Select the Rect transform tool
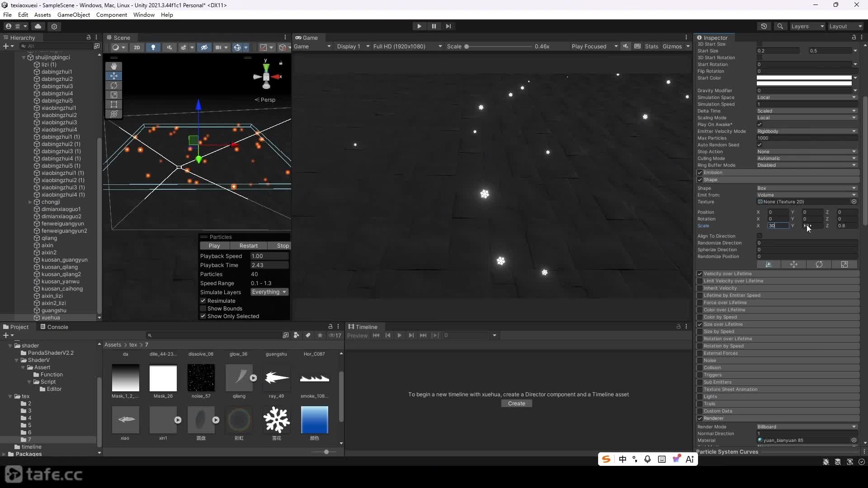 [114, 104]
